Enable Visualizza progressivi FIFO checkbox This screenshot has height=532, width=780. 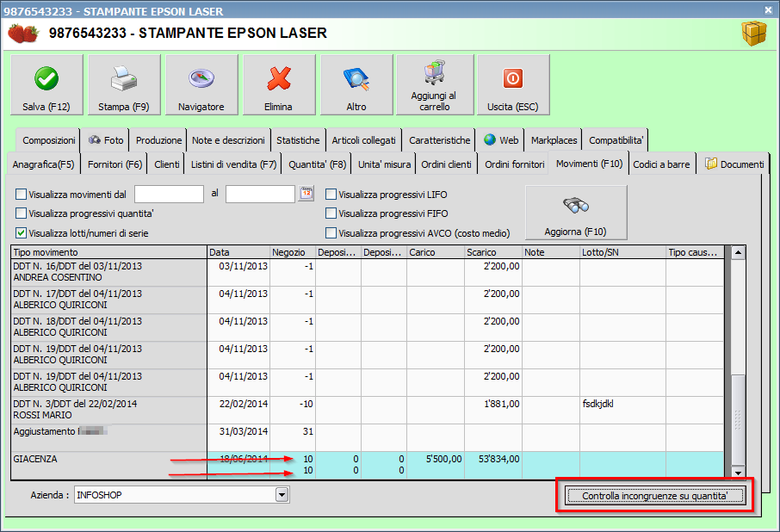[x=331, y=213]
